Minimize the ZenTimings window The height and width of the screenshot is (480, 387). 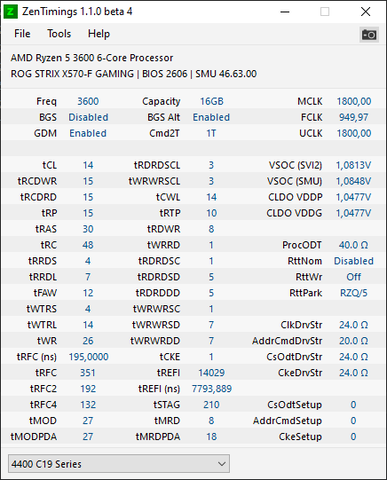pos(285,12)
